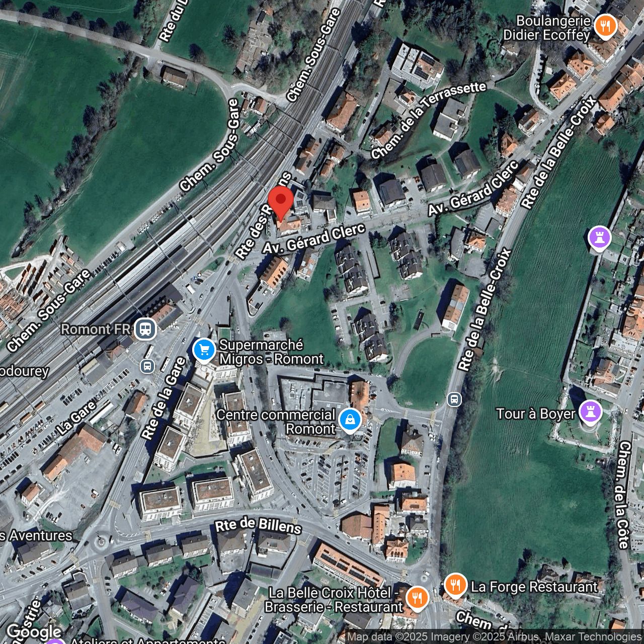
Task: Open La Belle Croix Hôtel restaurant icon
Action: coord(417,598)
